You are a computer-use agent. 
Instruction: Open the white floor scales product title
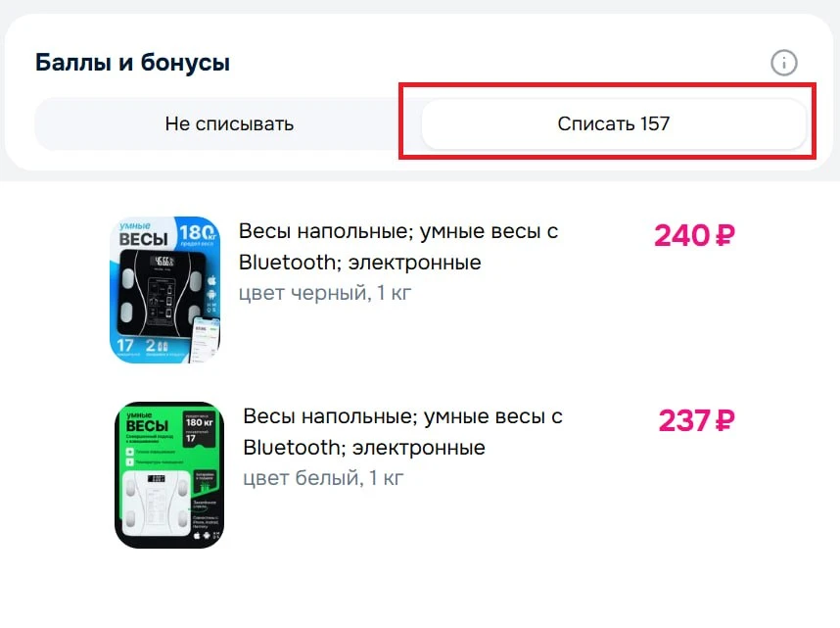[x=402, y=432]
